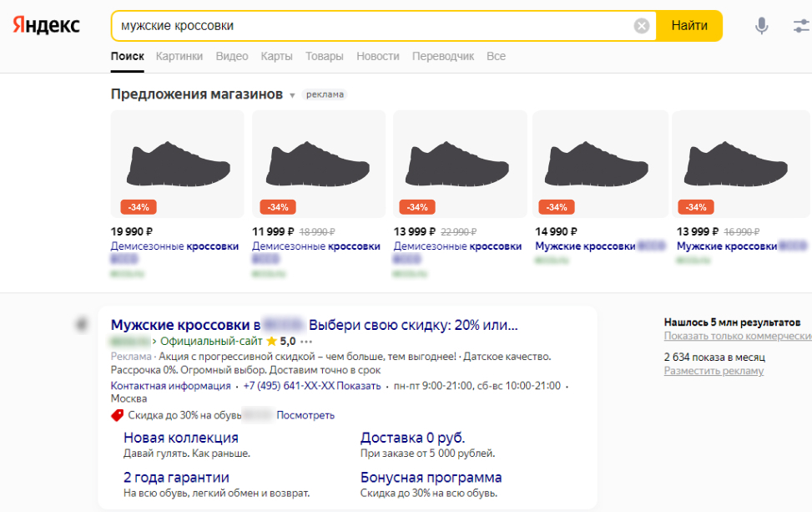Open the three-dots menu beside the 5,0 rating
Image resolution: width=812 pixels, height=512 pixels.
[306, 342]
